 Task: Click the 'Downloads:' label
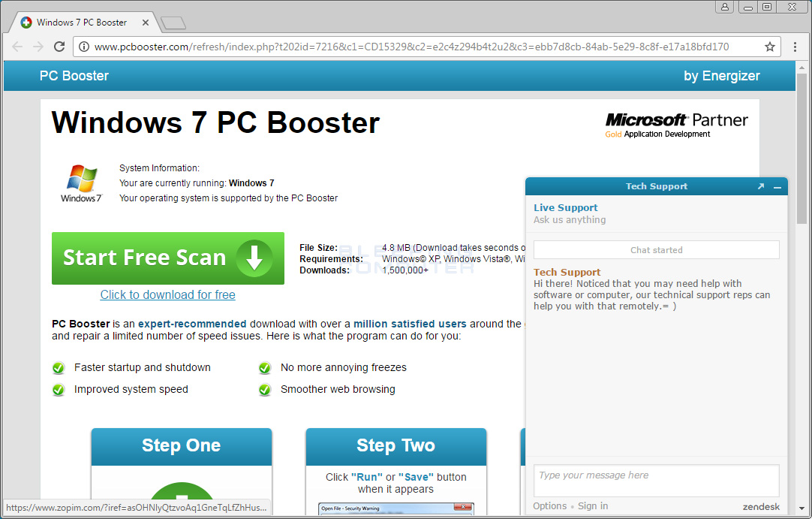tap(325, 270)
